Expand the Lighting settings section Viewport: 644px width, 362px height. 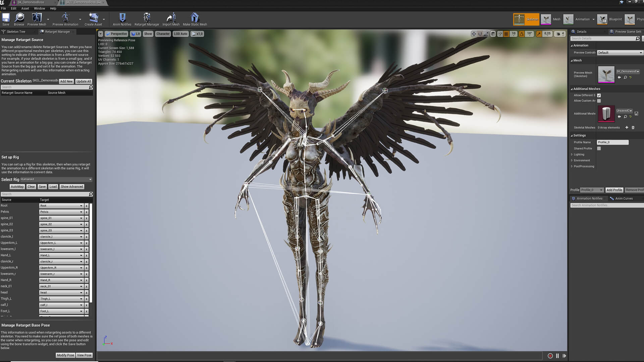(572, 155)
